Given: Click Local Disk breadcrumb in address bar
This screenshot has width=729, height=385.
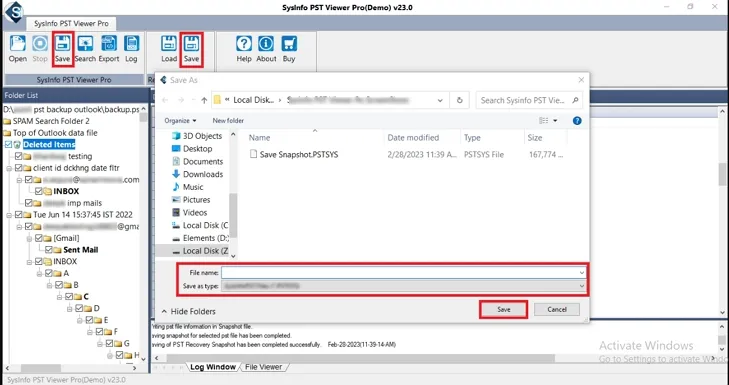Looking at the screenshot, I should (254, 100).
